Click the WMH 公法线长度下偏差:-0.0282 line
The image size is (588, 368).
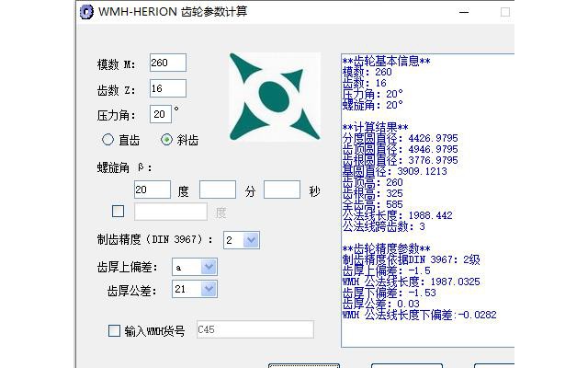point(419,315)
